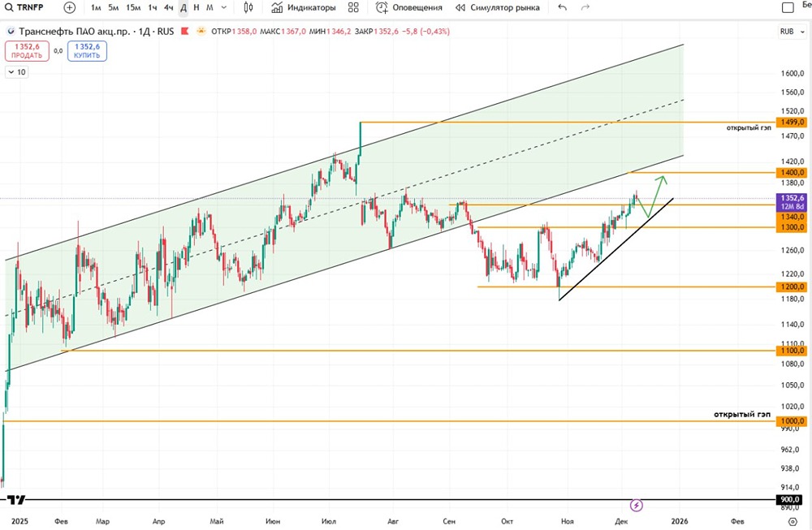812x530 pixels.
Task: Open indicator templates grid icon
Action: 353,8
